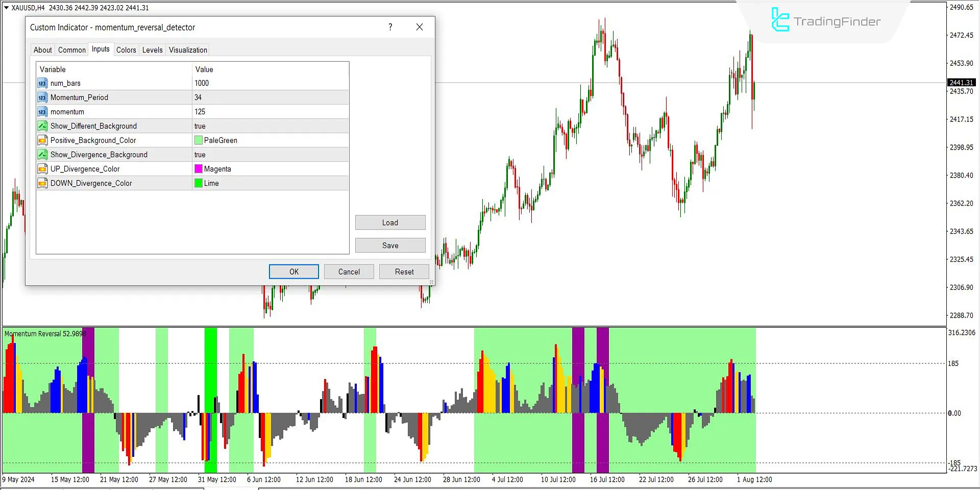Switch to the Colors tab
The image size is (980, 490).
point(126,50)
